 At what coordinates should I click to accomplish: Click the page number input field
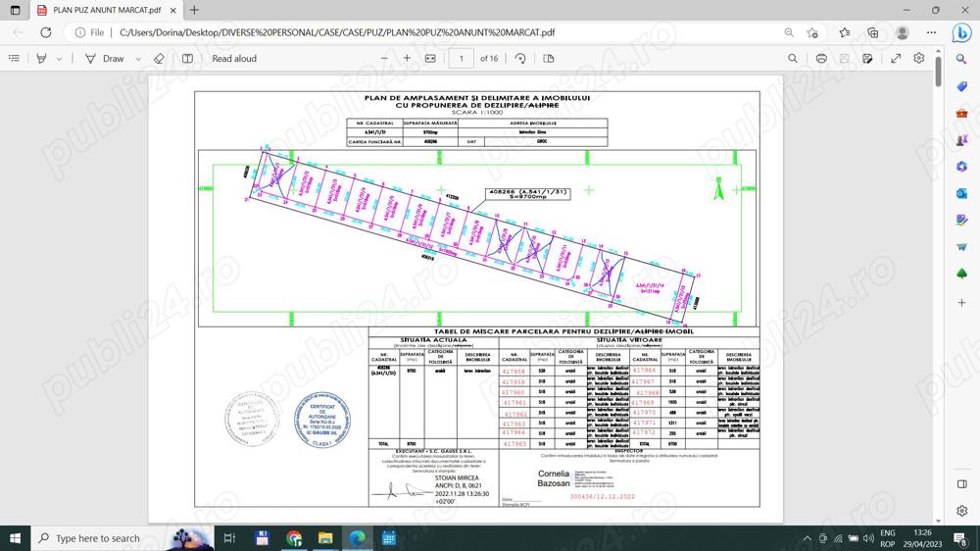[x=461, y=59]
